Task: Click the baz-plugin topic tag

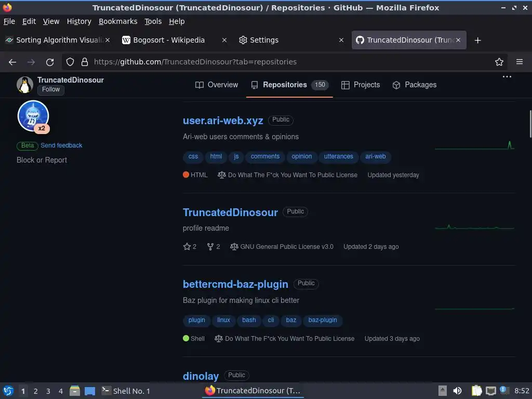Action: click(323, 320)
